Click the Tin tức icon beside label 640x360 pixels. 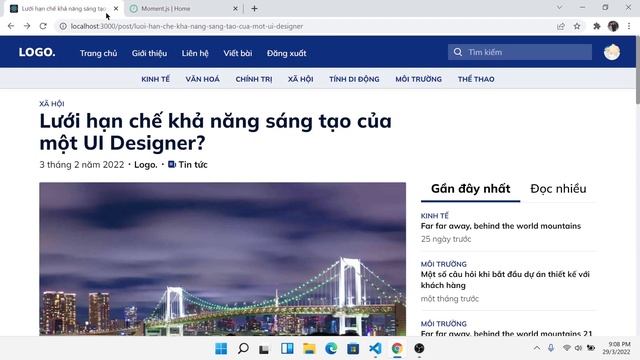pos(172,164)
